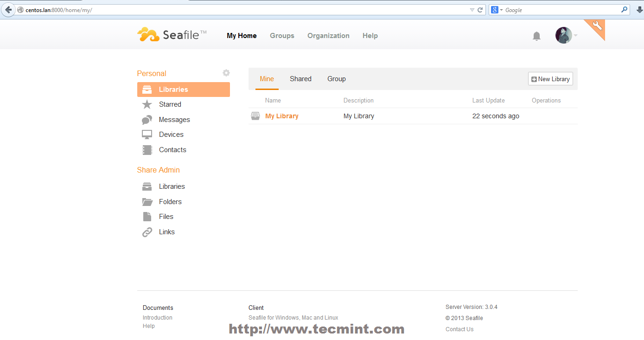Open the Introduction footer link
The image size is (644, 340).
158,318
